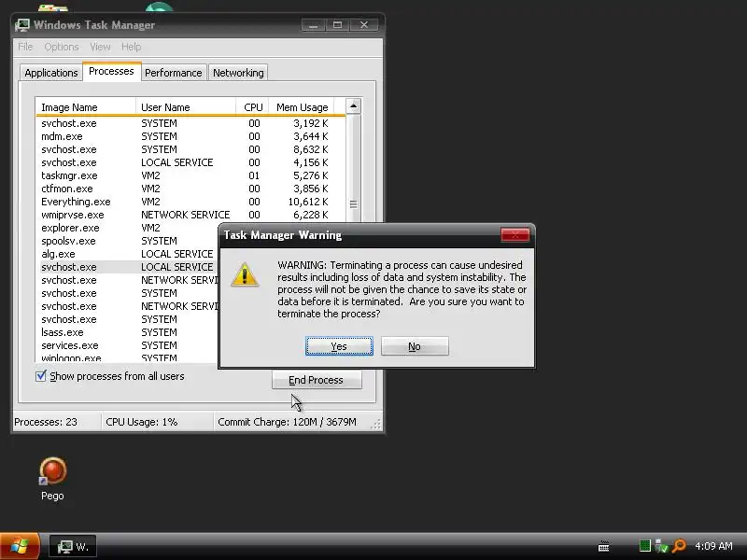The height and width of the screenshot is (560, 747).
Task: Click the 5,276 K memory value
Action: (311, 175)
